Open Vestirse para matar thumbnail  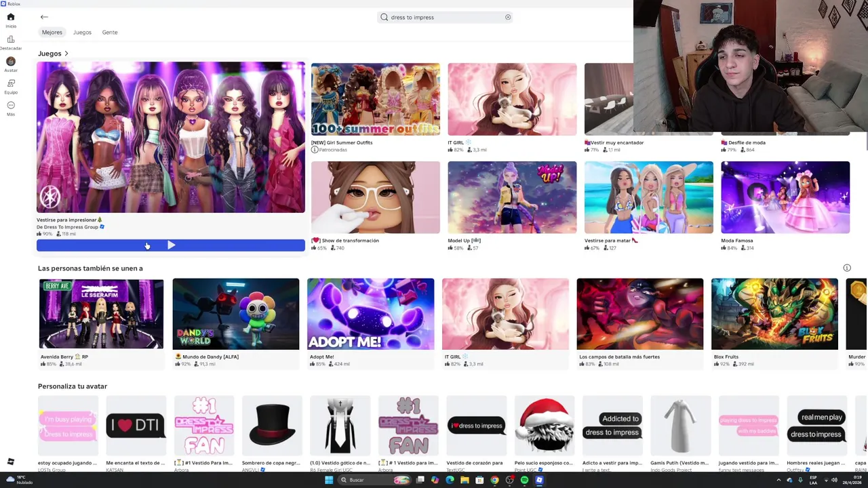point(649,197)
